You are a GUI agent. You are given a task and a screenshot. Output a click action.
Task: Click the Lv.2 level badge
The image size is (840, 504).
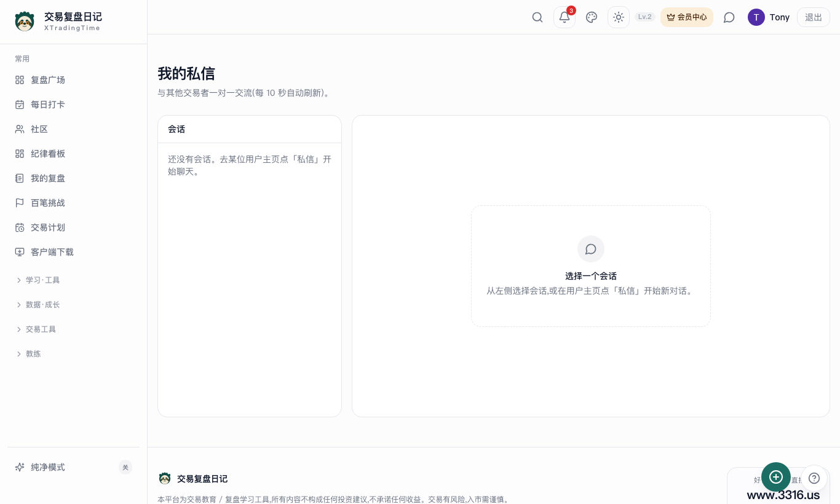pyautogui.click(x=645, y=17)
